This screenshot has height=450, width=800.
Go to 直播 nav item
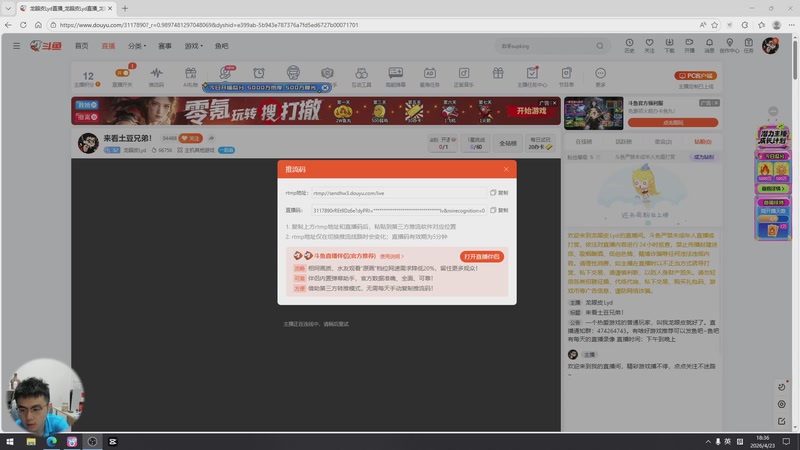click(x=108, y=46)
